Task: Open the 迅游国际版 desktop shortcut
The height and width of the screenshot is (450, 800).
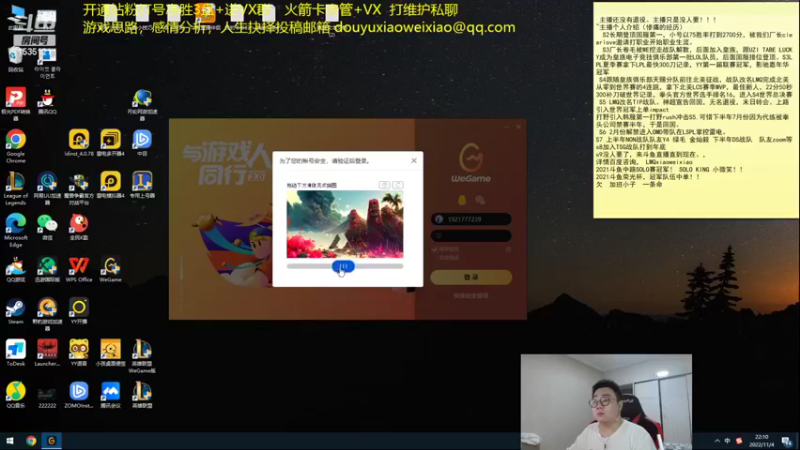Action: click(x=47, y=269)
